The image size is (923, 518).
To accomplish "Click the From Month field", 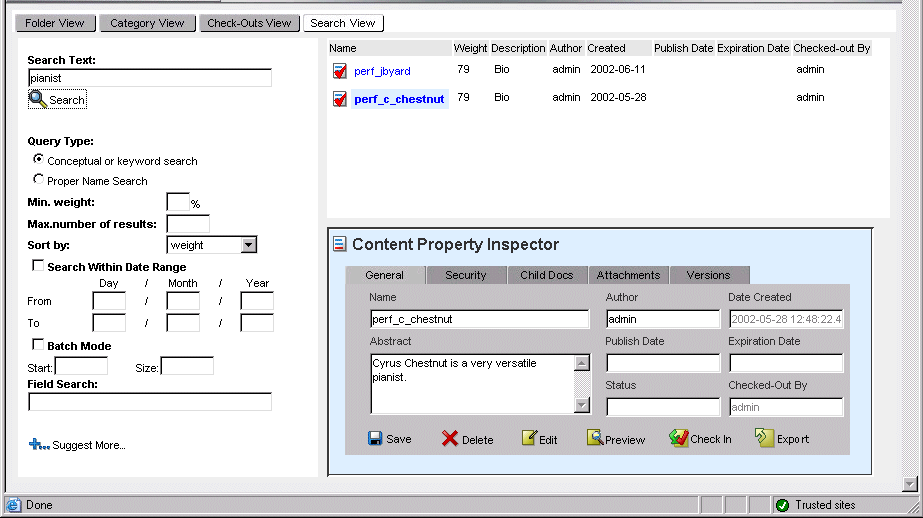I will [x=182, y=301].
